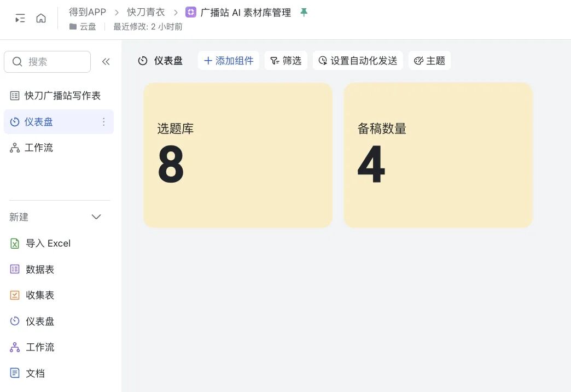Click the current document title 广播站 AI 素材库管理
The image size is (571, 392).
pyautogui.click(x=246, y=13)
